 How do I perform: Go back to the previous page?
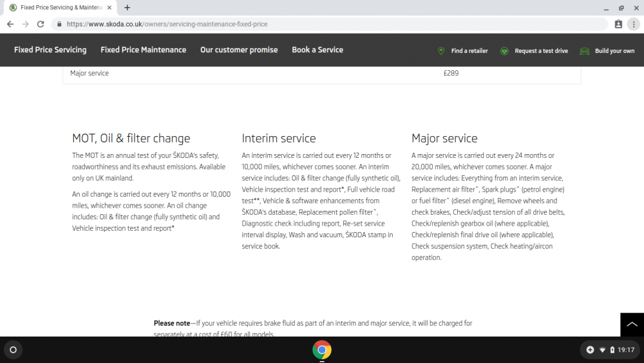(x=10, y=25)
